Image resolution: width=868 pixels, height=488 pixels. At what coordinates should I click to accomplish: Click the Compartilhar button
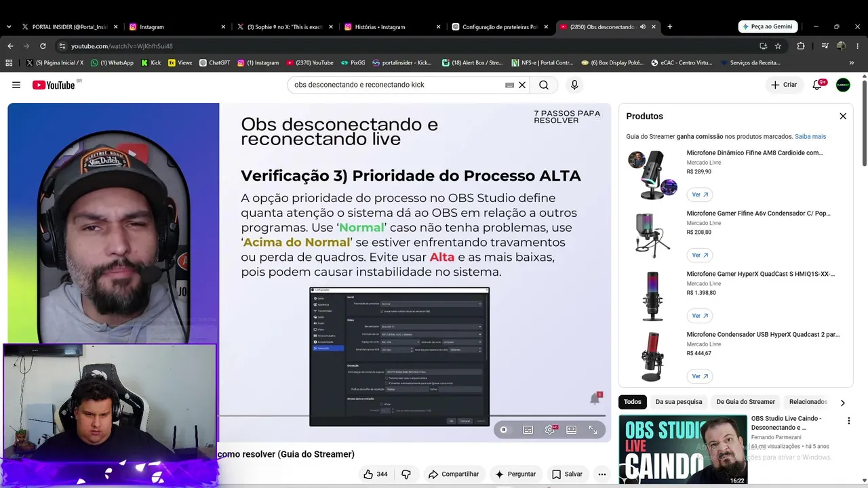(453, 474)
